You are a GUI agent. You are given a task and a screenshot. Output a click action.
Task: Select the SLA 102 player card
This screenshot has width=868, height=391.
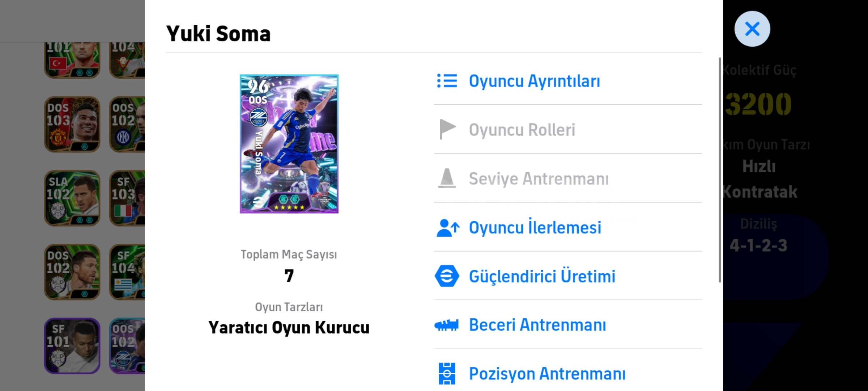pos(72,198)
